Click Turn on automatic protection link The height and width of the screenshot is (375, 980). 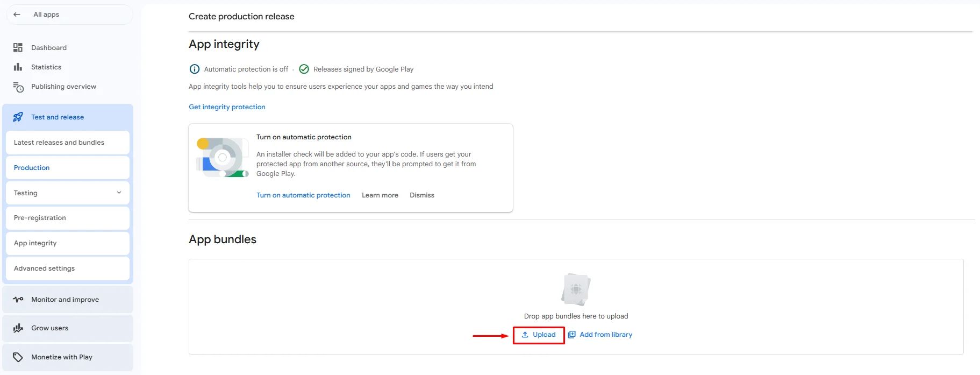click(x=303, y=195)
